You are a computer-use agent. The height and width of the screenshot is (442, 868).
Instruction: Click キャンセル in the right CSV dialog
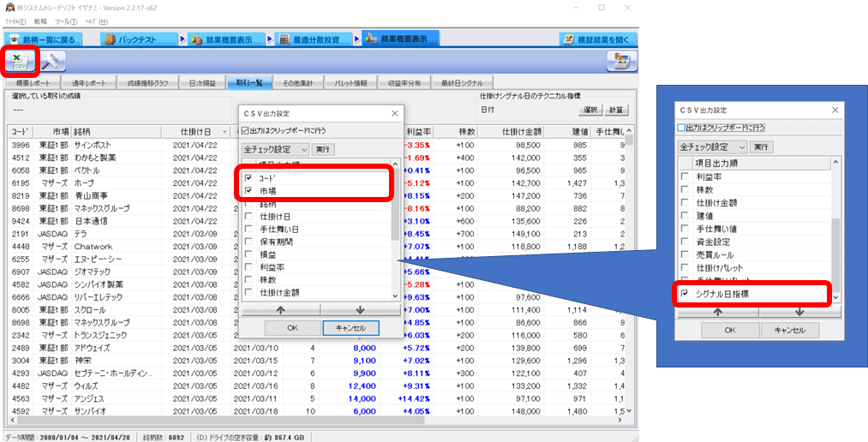pyautogui.click(x=790, y=331)
